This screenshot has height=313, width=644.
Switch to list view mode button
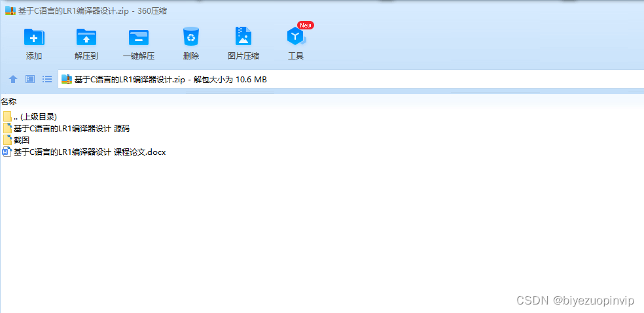47,79
